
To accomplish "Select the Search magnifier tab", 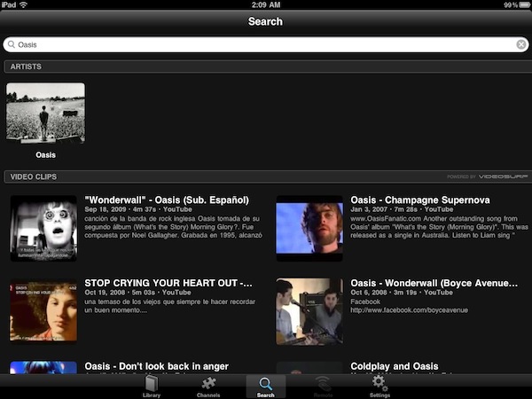I will 265,386.
